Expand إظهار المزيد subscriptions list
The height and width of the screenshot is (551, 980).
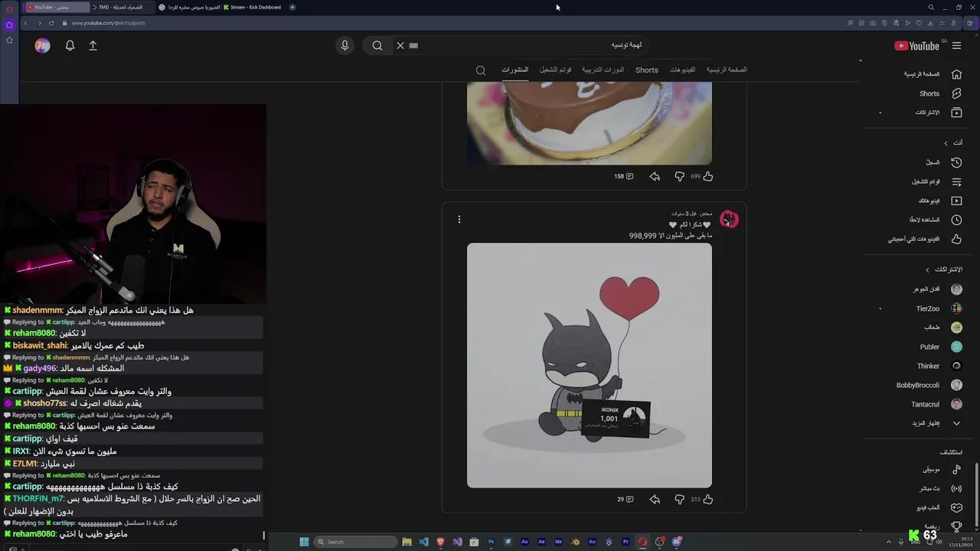click(936, 423)
